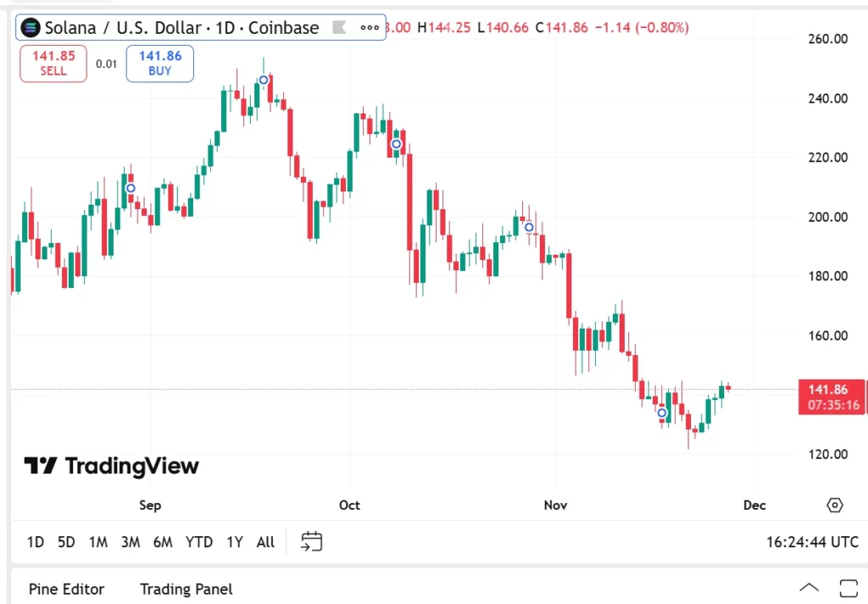
Task: Select the All time range
Action: click(x=265, y=542)
